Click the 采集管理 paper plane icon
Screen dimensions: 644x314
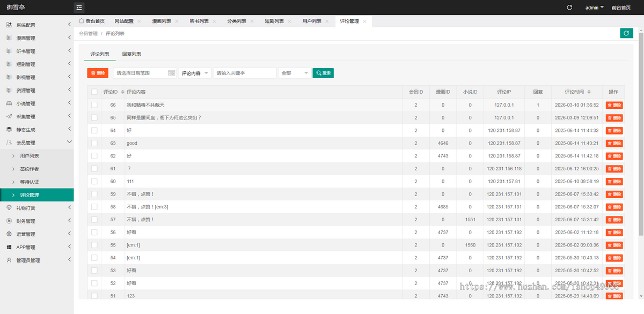coord(9,116)
